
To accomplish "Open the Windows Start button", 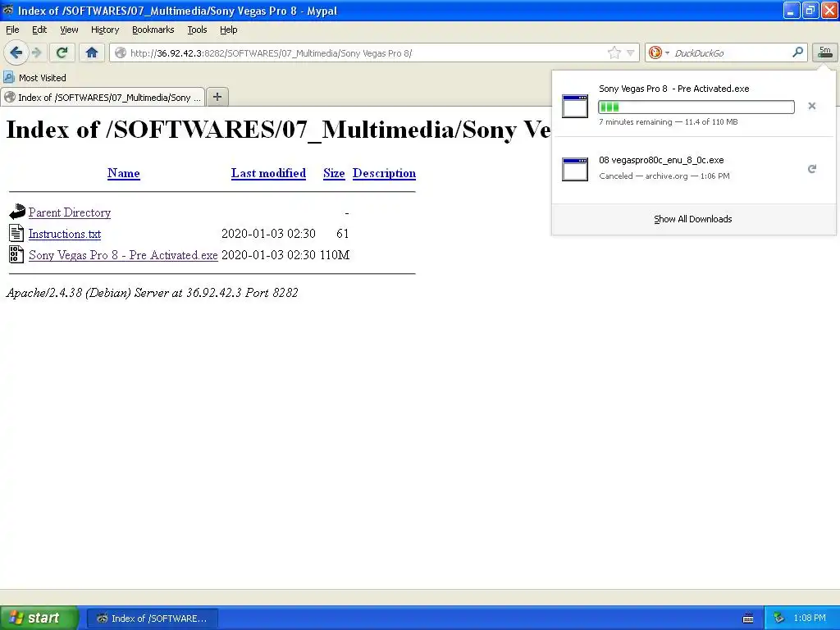I will [x=39, y=618].
